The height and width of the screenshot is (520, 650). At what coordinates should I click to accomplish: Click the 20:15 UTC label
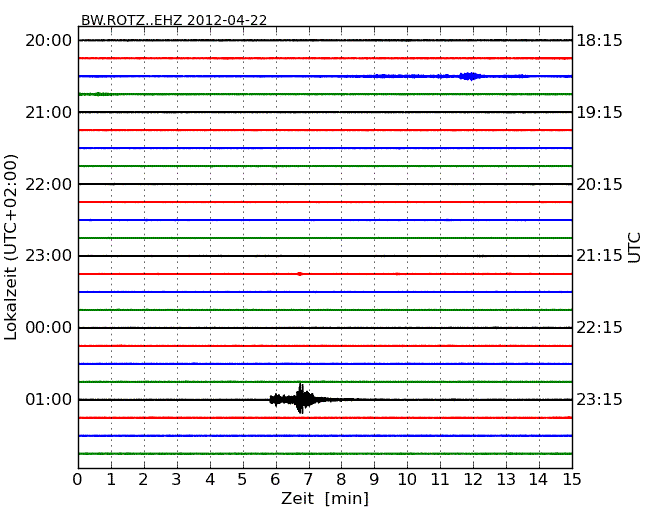599,184
